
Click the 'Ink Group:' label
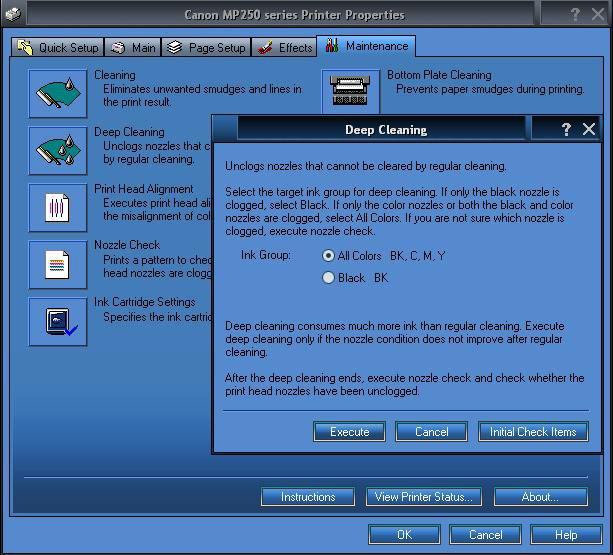(265, 255)
